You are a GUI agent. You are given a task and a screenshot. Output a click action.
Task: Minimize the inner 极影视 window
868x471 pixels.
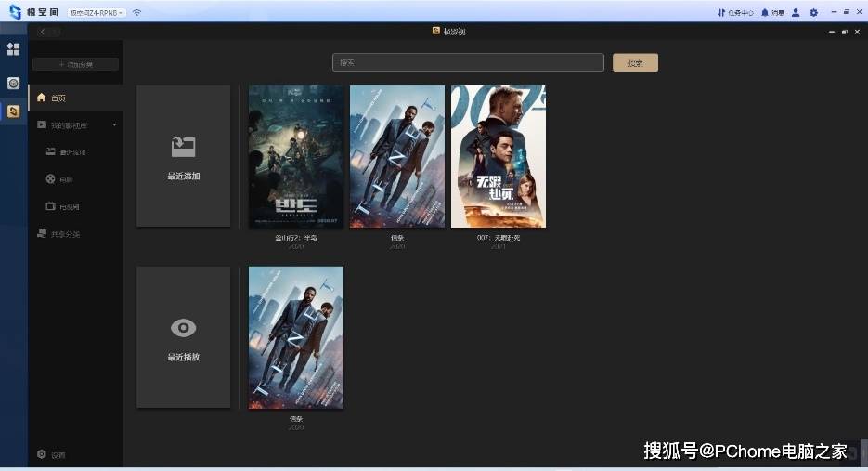832,33
